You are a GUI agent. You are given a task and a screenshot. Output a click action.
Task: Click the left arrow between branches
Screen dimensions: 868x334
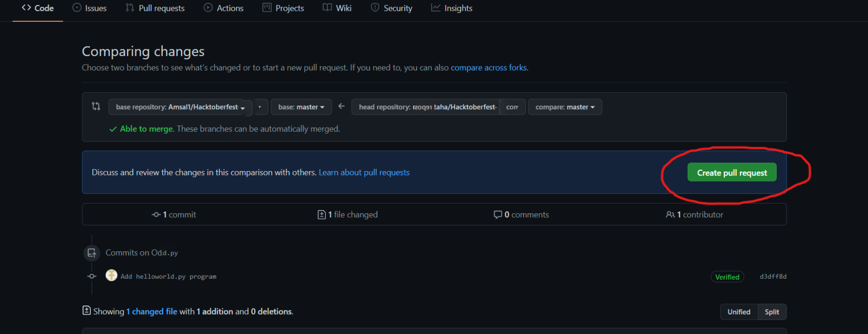pos(341,106)
